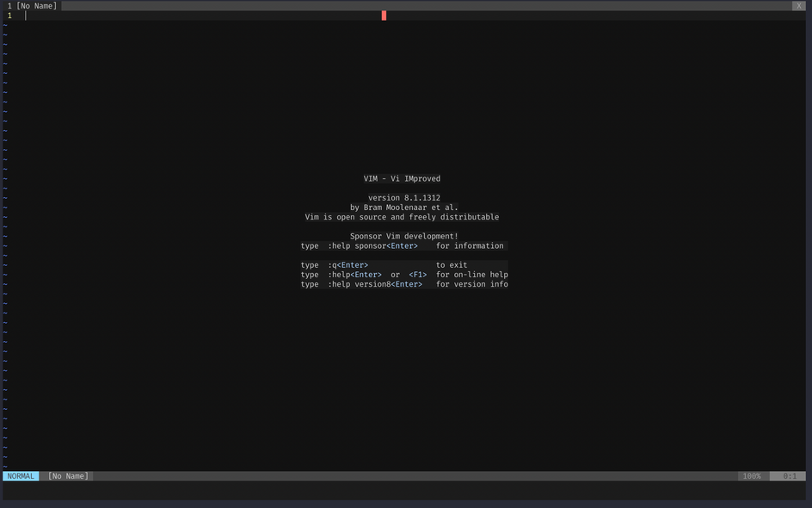The height and width of the screenshot is (508, 812).
Task: Click the ':help version8<Enter>' text
Action: click(375, 284)
